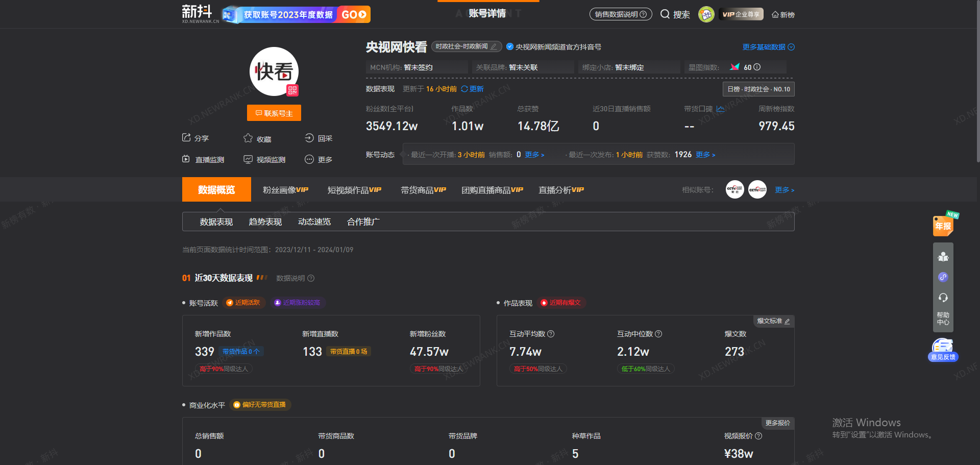980x465 pixels.
Task: Open 视频监测 icon
Action: [x=248, y=159]
